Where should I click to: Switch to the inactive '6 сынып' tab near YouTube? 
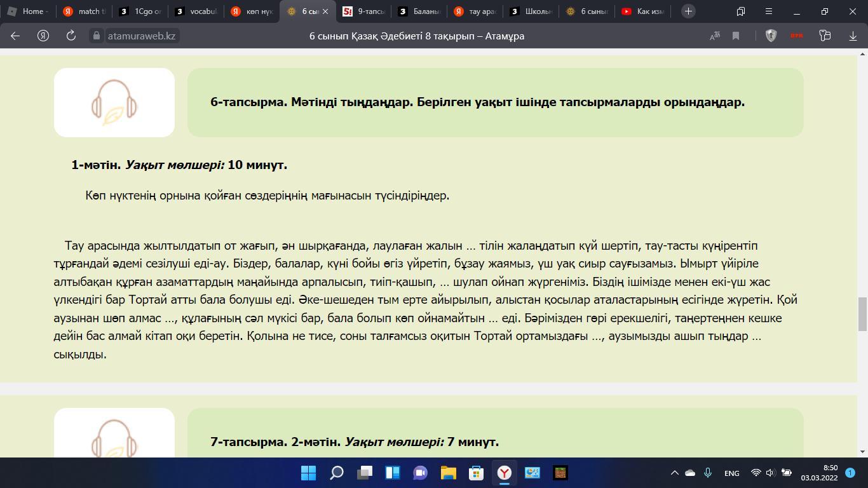click(587, 11)
